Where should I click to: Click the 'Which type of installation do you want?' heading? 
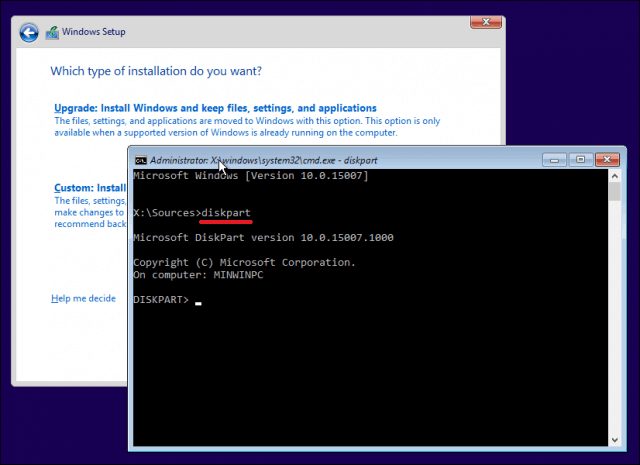(156, 71)
